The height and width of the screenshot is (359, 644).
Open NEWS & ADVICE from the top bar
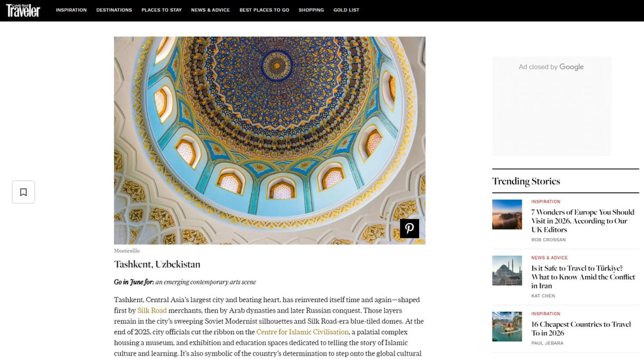pyautogui.click(x=210, y=9)
